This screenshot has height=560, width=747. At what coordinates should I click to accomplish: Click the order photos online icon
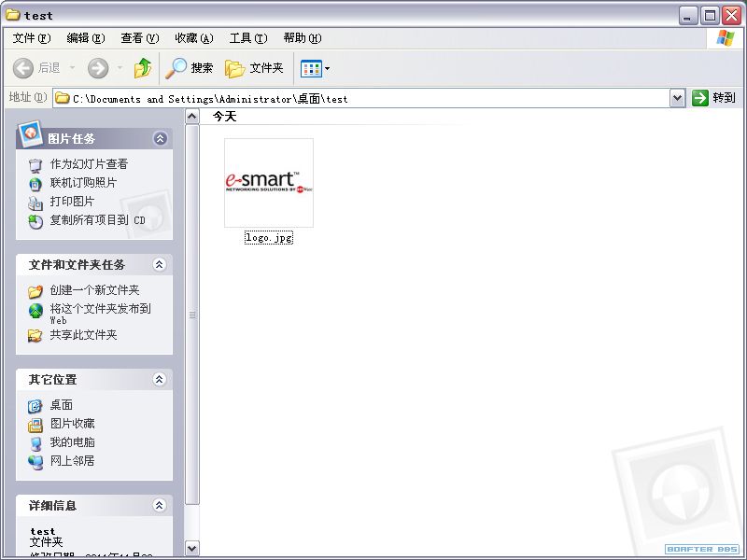click(35, 184)
